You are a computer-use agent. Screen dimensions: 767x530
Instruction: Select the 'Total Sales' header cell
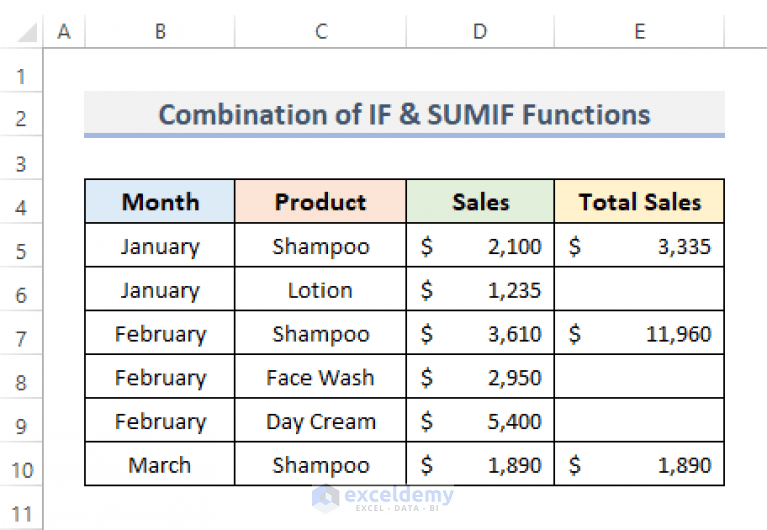pos(639,202)
